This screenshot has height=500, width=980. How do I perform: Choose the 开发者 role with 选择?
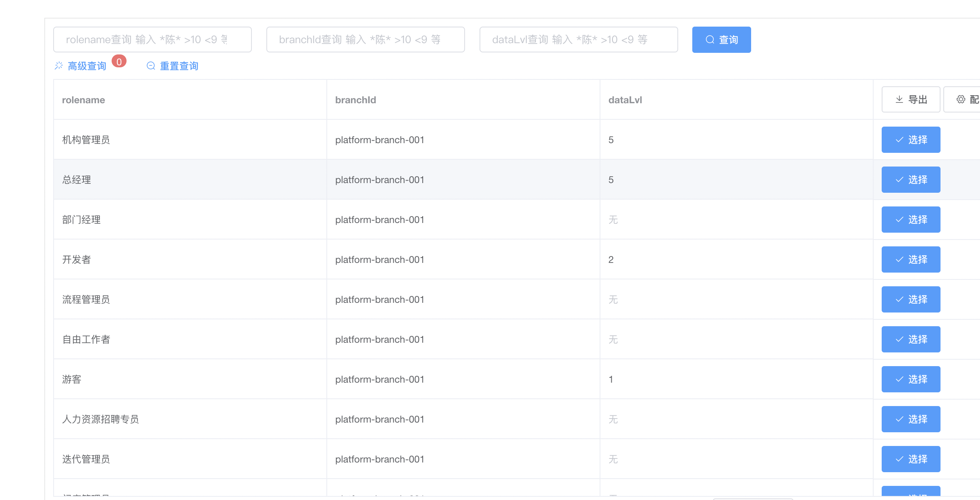[x=911, y=259]
